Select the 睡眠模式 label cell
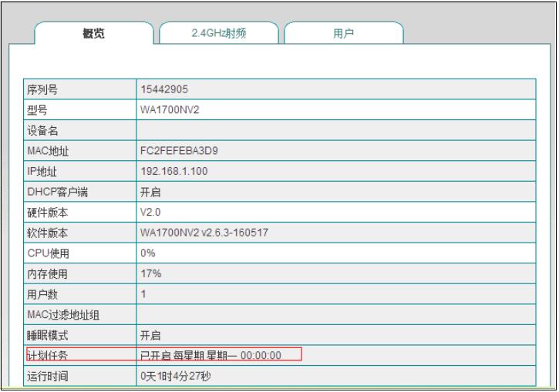This screenshot has width=559, height=392. [x=80, y=335]
